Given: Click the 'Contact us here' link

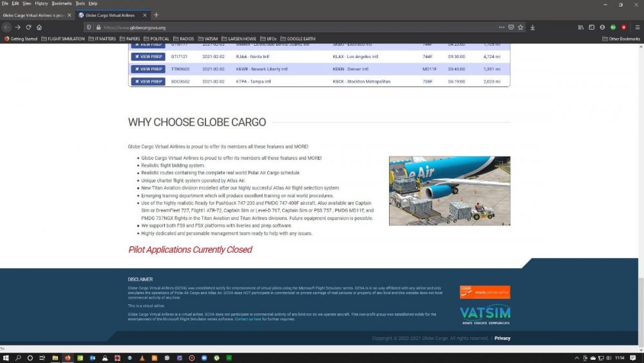Looking at the screenshot, I should tap(248, 319).
